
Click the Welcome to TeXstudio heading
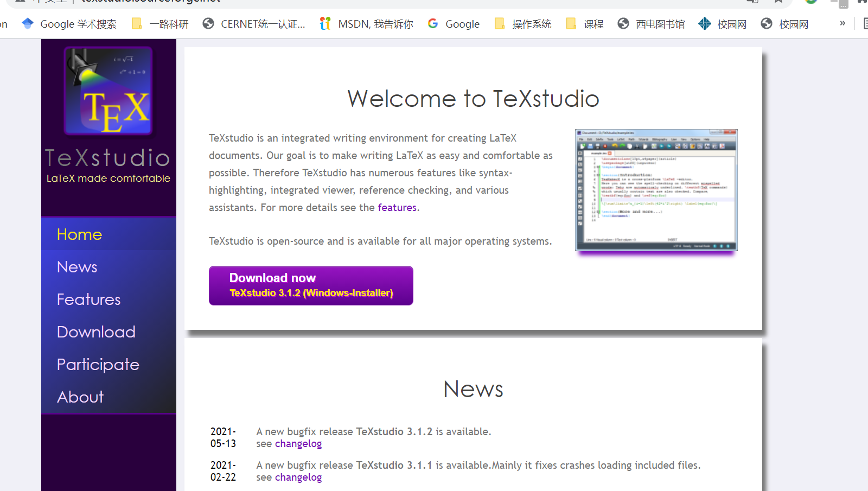473,99
